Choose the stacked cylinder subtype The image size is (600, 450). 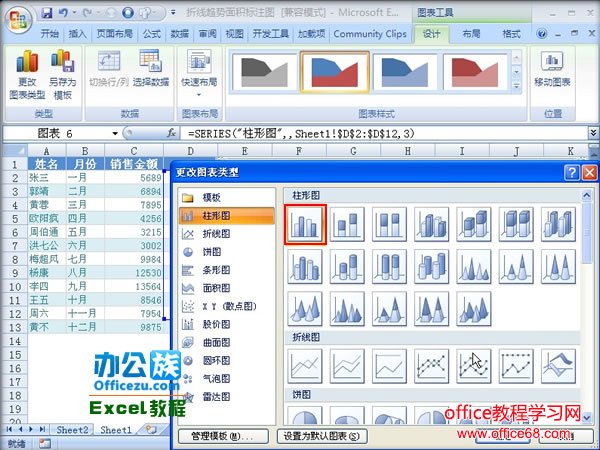pyautogui.click(x=347, y=266)
